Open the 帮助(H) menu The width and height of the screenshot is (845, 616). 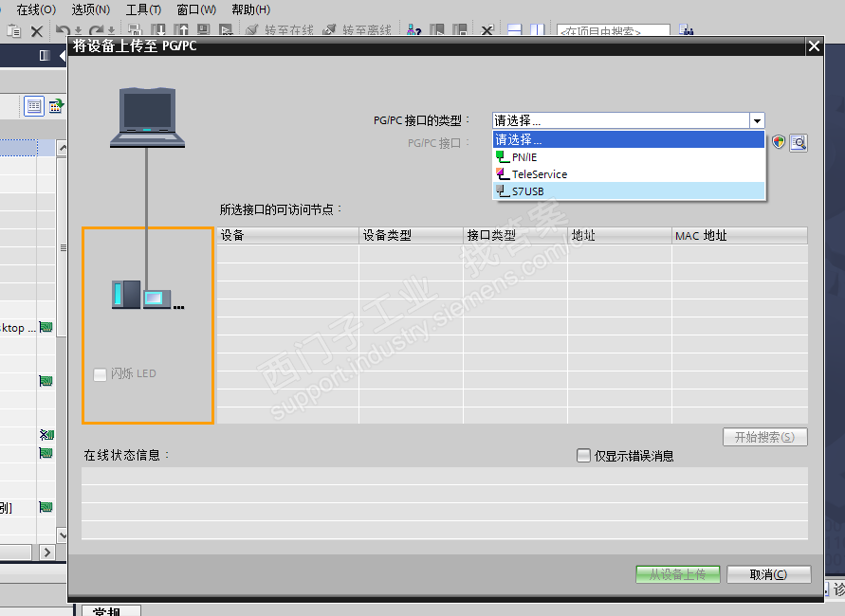click(250, 9)
